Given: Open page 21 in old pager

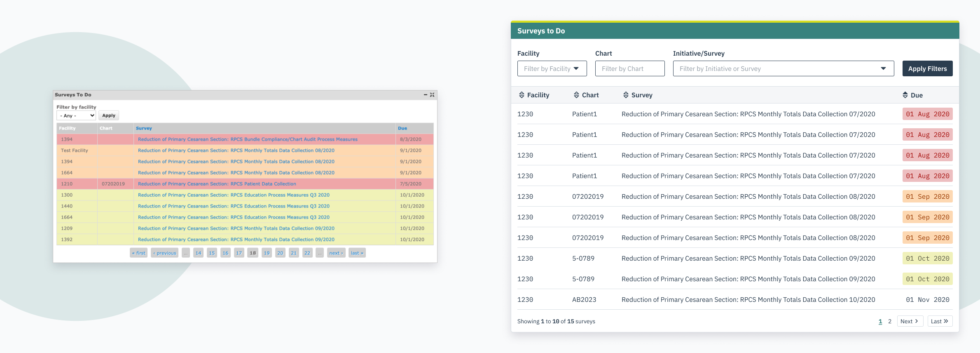Looking at the screenshot, I should click(x=294, y=253).
